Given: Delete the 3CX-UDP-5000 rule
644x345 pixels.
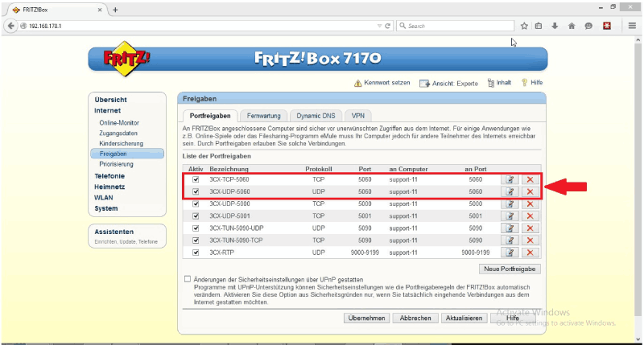Looking at the screenshot, I should (530, 204).
